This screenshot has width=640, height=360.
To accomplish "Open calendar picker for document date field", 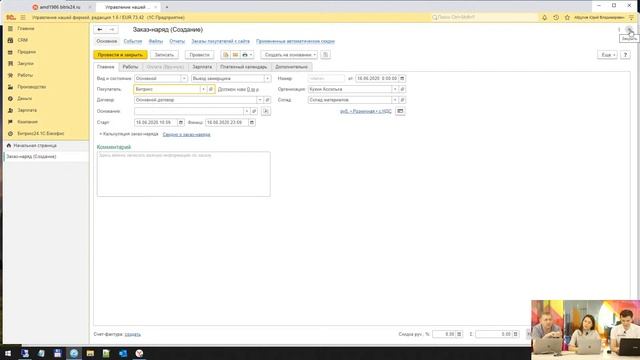I will pos(402,78).
